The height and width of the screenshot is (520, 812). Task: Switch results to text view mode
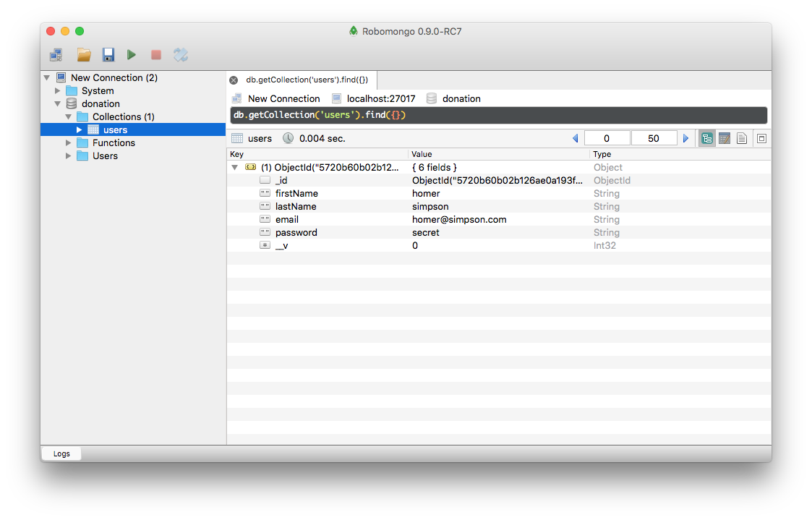tap(742, 138)
